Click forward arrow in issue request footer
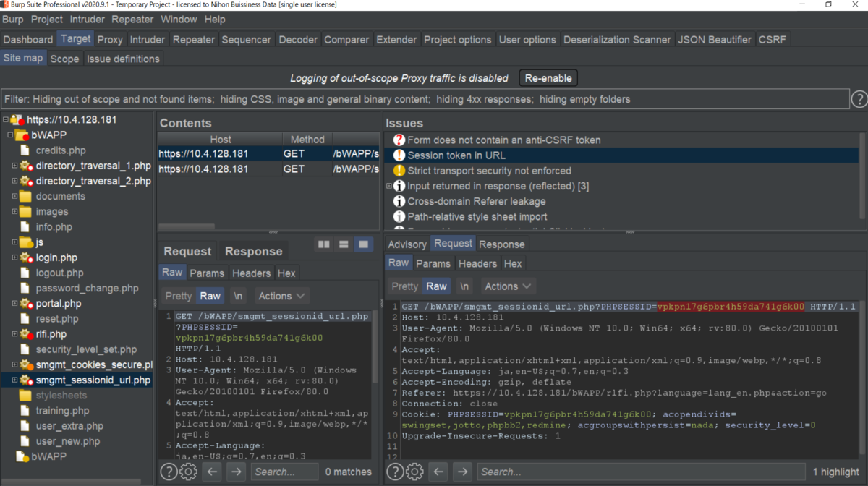Screen dimensions: 868x486 coord(462,472)
